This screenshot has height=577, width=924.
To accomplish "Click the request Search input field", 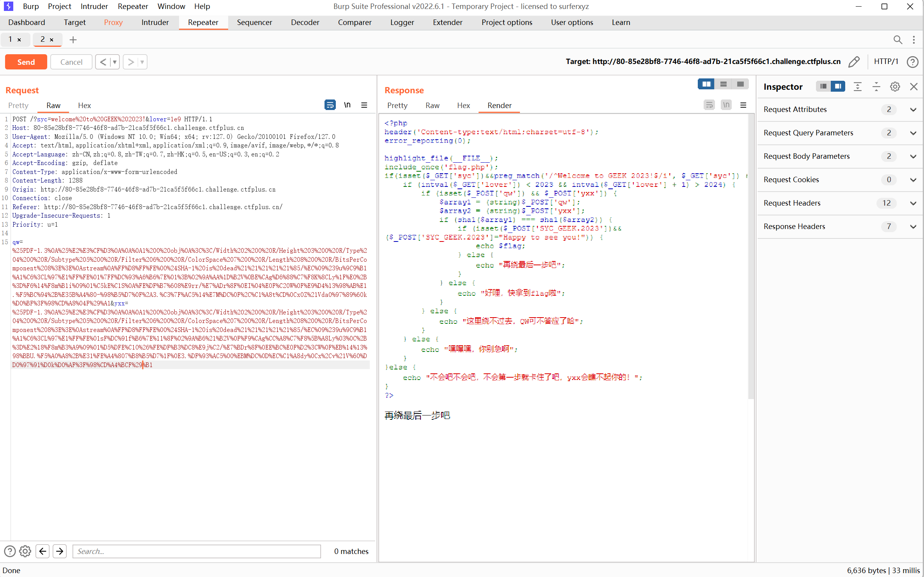I will point(197,551).
